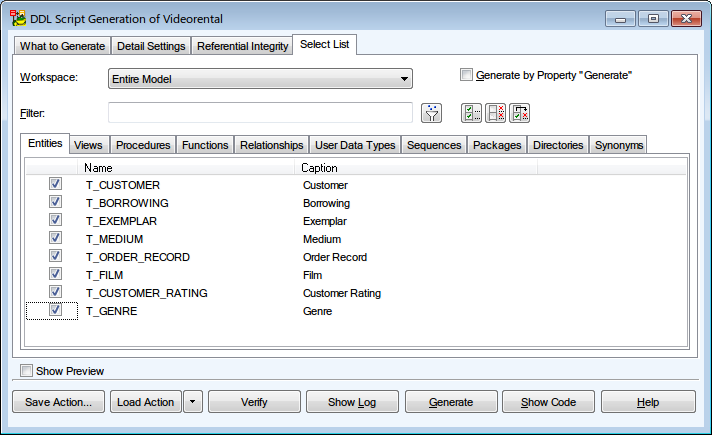Click the filter funnel icon
Screen dimensions: 712x435
tap(431, 113)
